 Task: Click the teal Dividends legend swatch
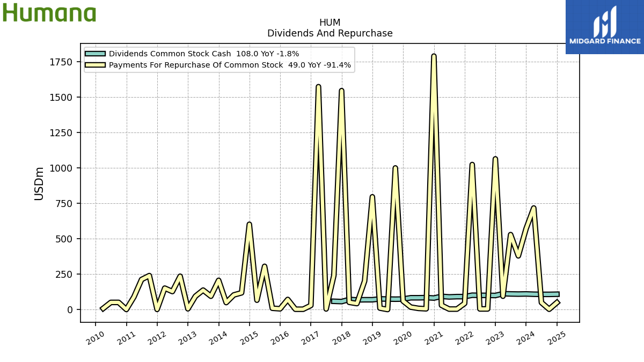pos(95,54)
